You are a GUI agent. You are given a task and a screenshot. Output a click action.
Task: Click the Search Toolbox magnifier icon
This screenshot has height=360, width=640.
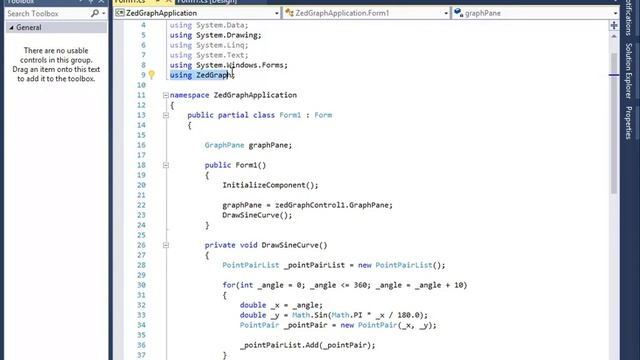(x=95, y=13)
